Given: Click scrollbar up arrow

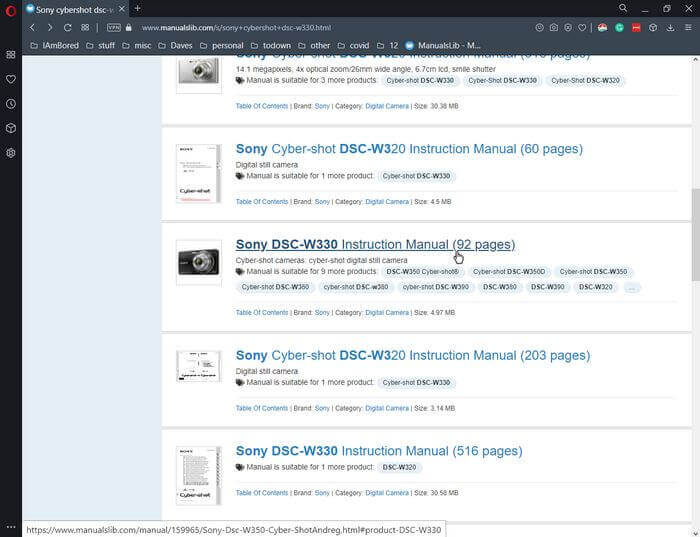Looking at the screenshot, I should [696, 59].
